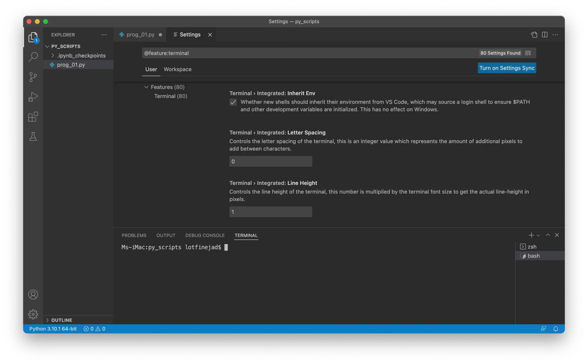Select the Workspace tab
The width and height of the screenshot is (588, 364).
177,69
